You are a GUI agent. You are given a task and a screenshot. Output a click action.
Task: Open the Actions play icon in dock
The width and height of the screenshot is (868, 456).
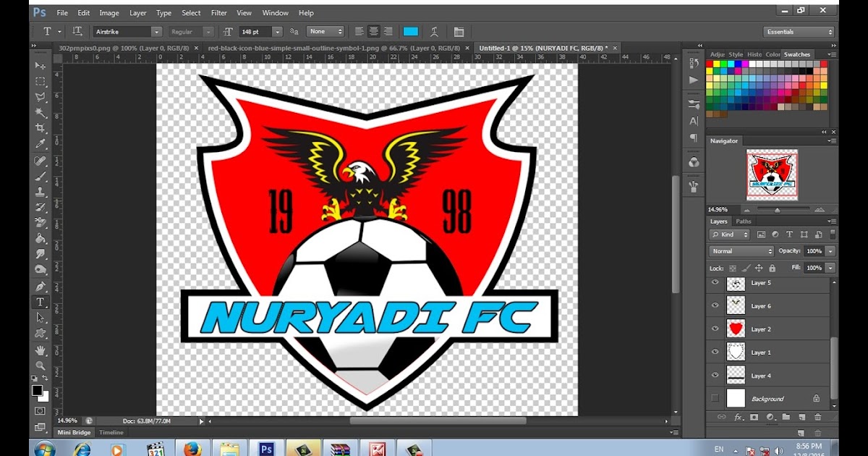[694, 80]
